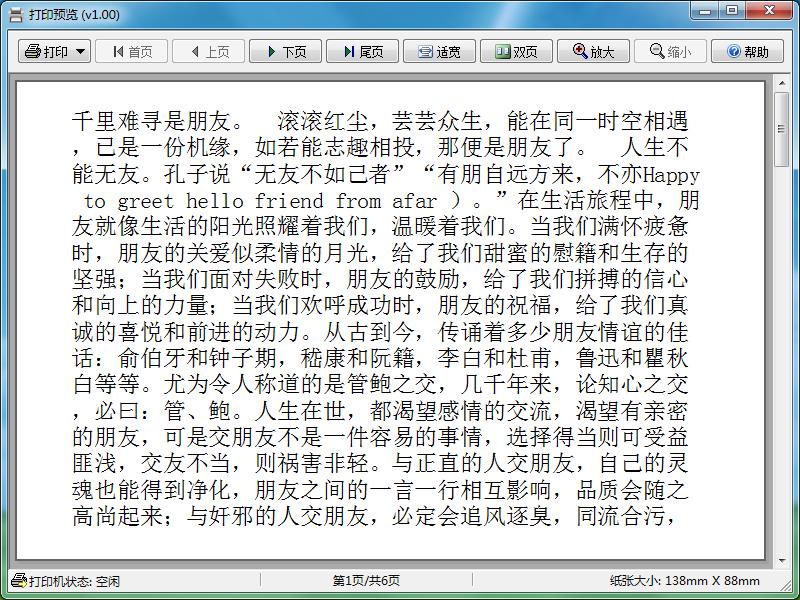Screen dimensions: 800x600
Task: Open help via the 帮助 button
Action: (x=747, y=52)
